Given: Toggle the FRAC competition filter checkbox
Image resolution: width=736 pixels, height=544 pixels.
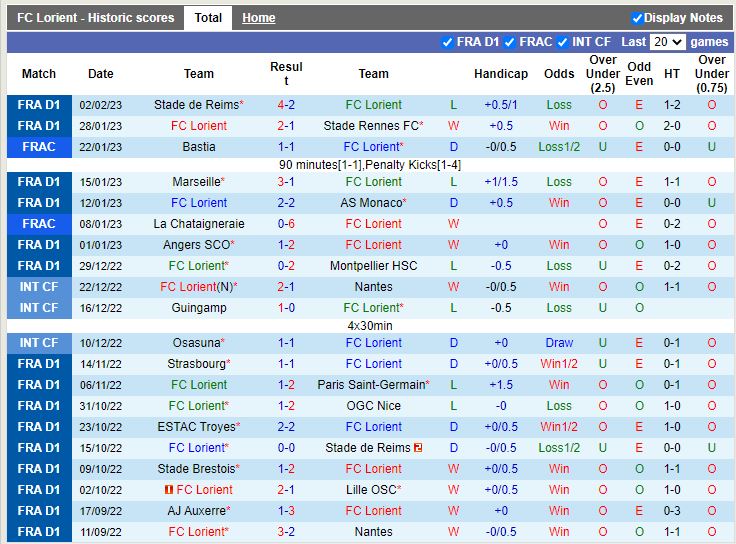Looking at the screenshot, I should (510, 42).
